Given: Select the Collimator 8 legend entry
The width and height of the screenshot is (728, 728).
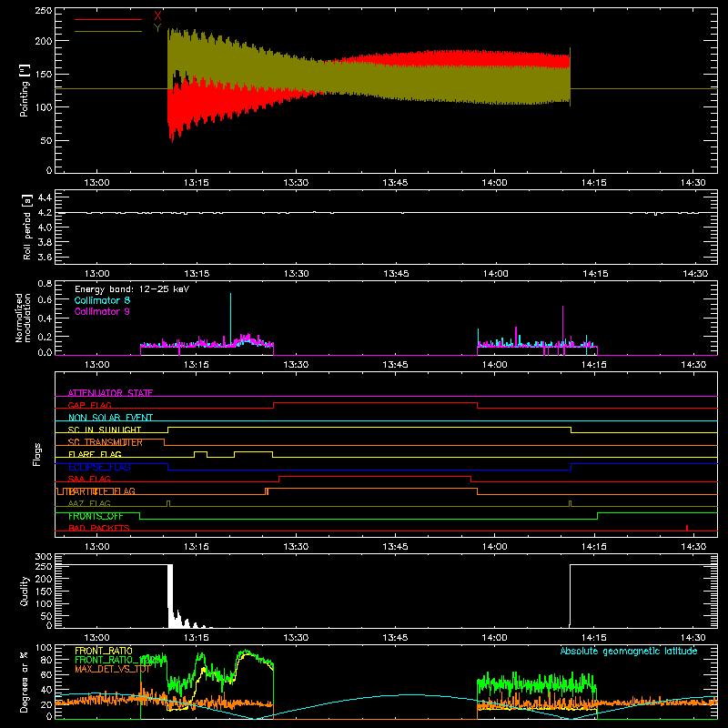Looking at the screenshot, I should tap(102, 300).
